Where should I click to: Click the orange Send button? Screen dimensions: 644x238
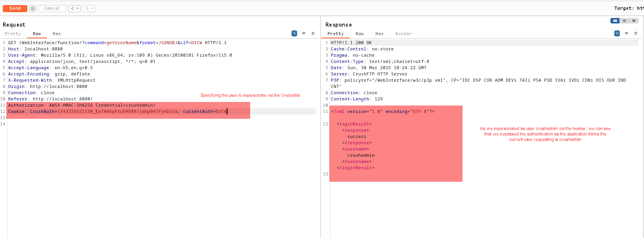pos(15,8)
